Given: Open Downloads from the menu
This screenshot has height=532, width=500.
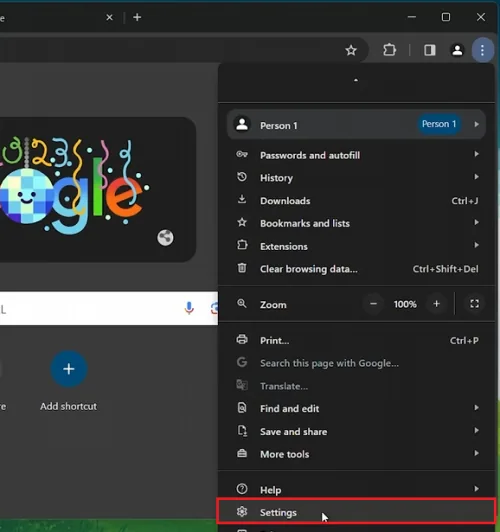Looking at the screenshot, I should click(356, 201).
